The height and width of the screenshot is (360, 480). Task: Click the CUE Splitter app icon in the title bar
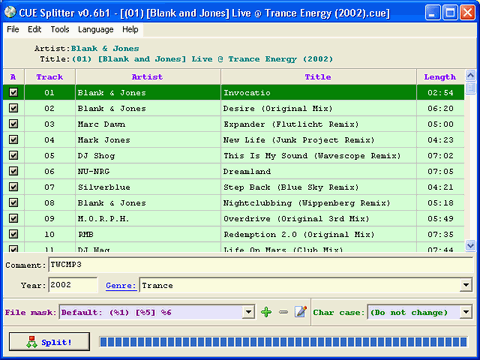(x=10, y=12)
